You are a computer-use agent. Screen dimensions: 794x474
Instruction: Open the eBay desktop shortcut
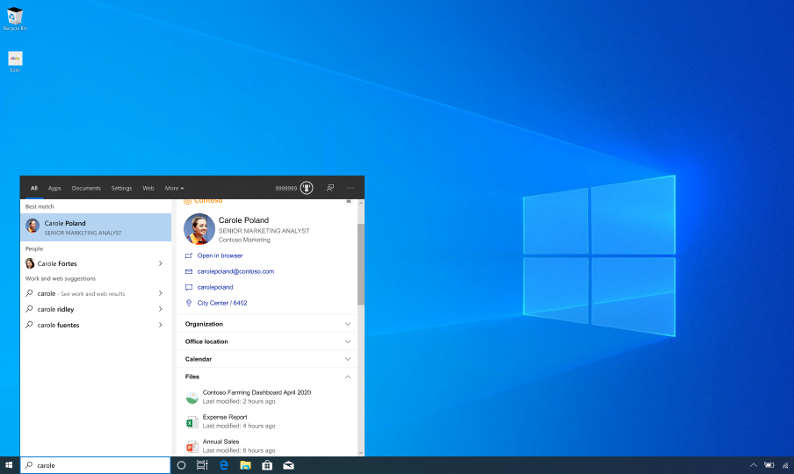click(15, 62)
